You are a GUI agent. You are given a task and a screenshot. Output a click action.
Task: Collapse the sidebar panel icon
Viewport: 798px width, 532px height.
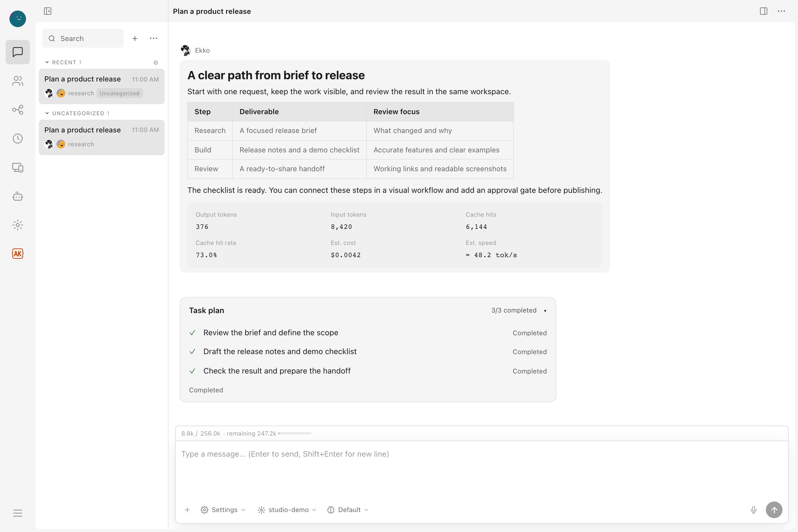[47, 11]
